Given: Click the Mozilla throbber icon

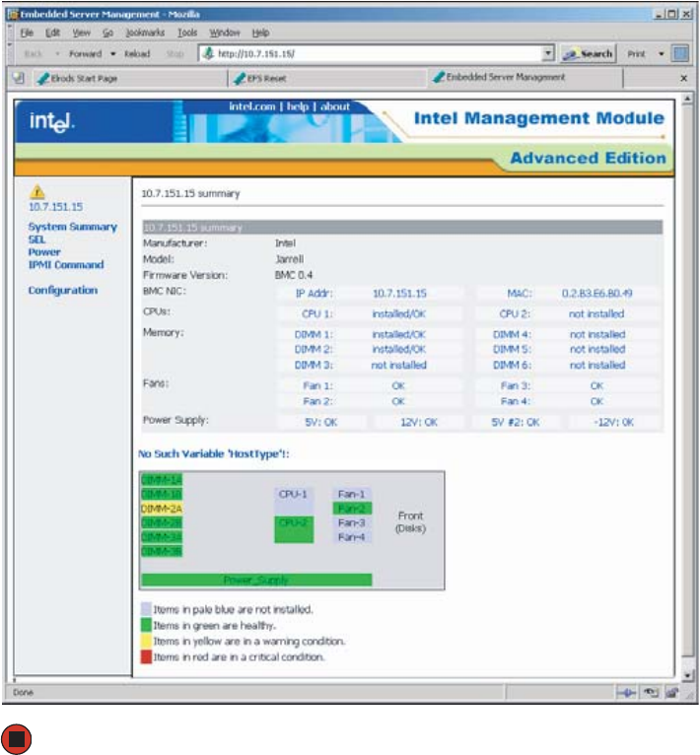Looking at the screenshot, I should [680, 53].
